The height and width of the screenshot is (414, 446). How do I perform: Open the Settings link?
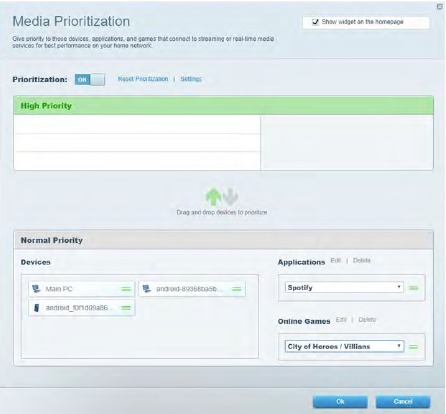pyautogui.click(x=191, y=79)
